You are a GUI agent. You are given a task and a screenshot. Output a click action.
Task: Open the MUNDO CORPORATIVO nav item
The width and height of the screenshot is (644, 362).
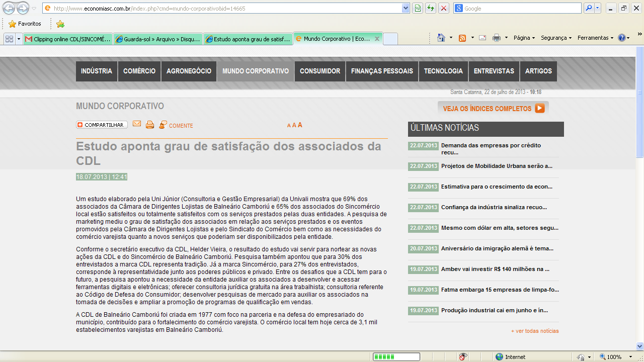point(256,71)
